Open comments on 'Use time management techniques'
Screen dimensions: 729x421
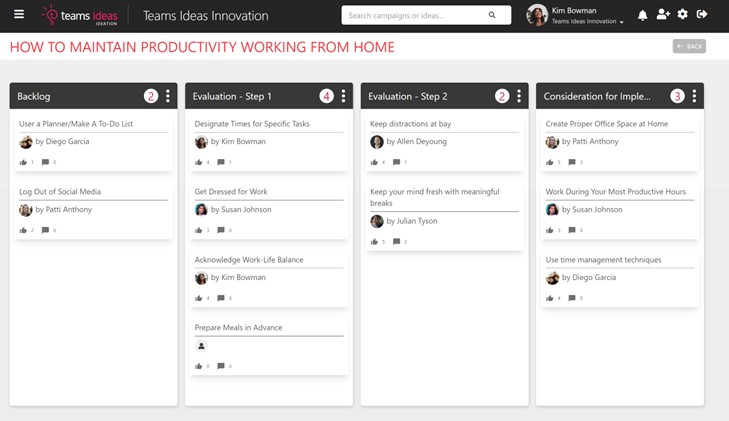572,298
